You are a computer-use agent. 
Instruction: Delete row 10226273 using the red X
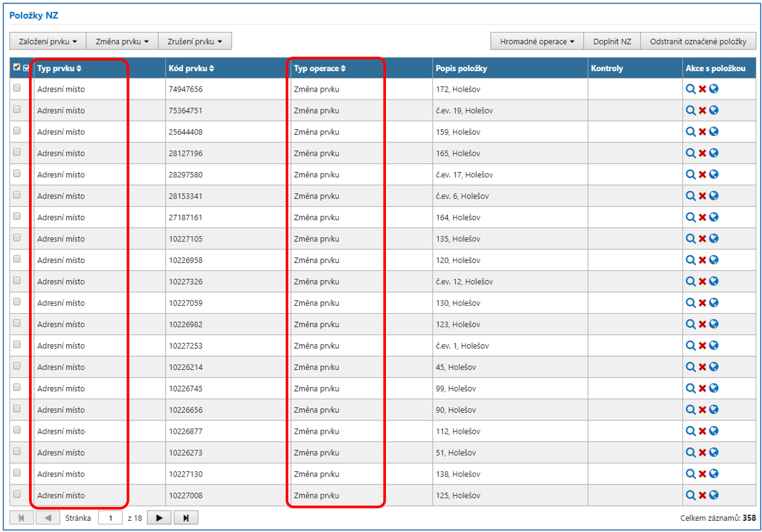(703, 453)
